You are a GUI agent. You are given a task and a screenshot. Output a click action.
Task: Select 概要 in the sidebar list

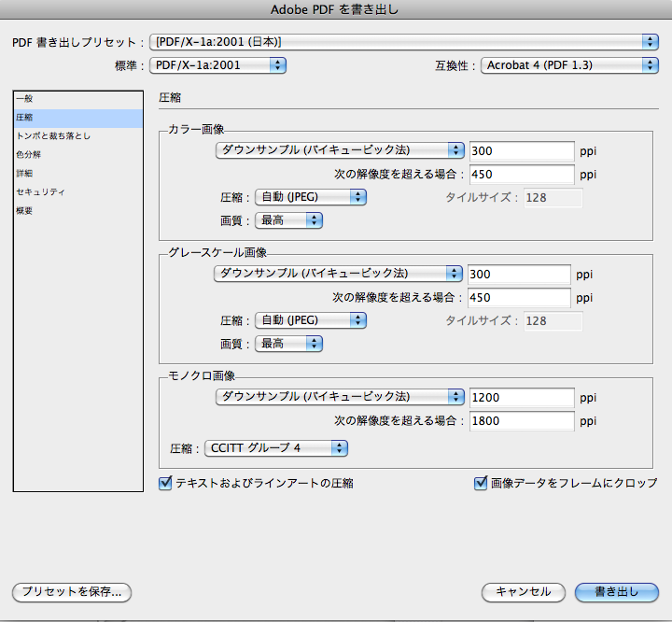(78, 211)
